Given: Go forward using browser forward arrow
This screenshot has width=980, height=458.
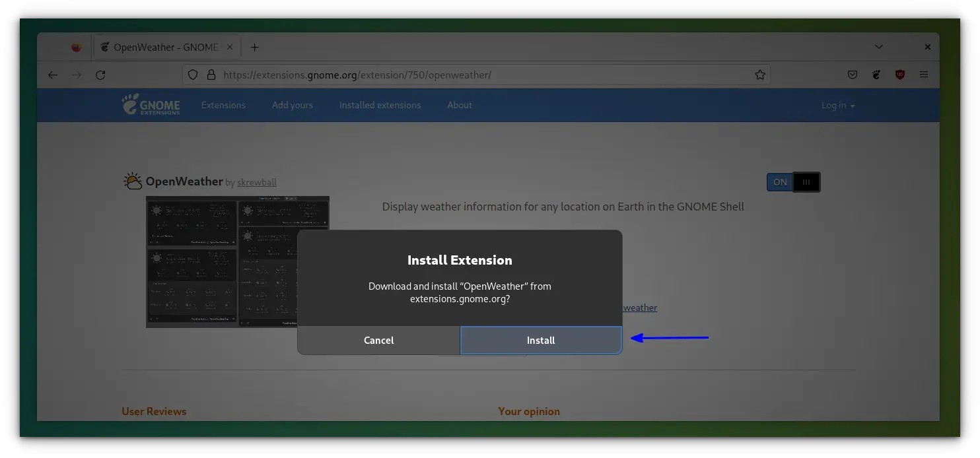Looking at the screenshot, I should tap(77, 75).
